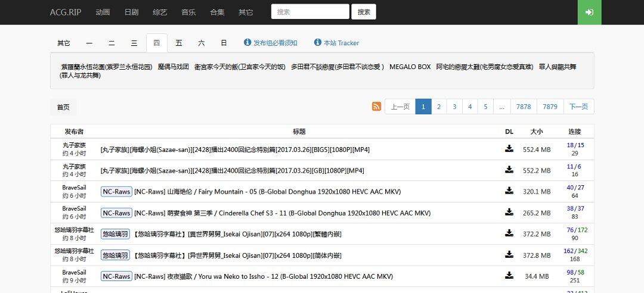This screenshot has height=293, width=644.
Task: Open 本站 Tracker info link
Action: tap(337, 43)
